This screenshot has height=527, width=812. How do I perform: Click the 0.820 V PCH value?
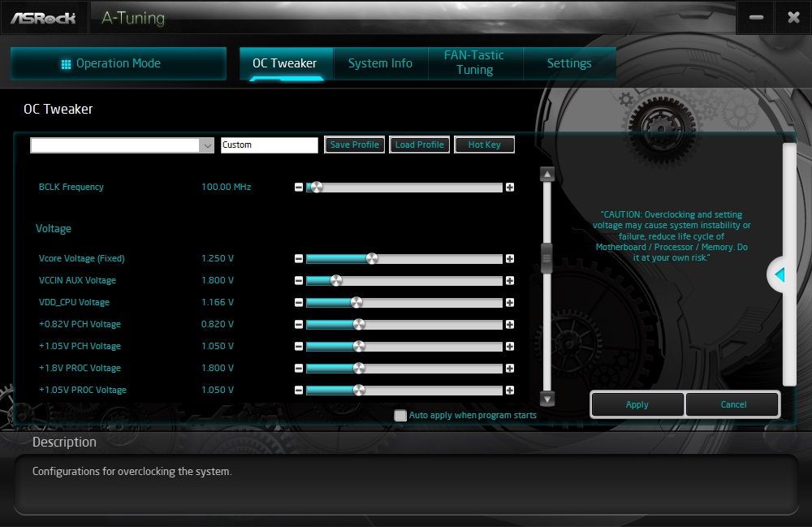click(218, 324)
